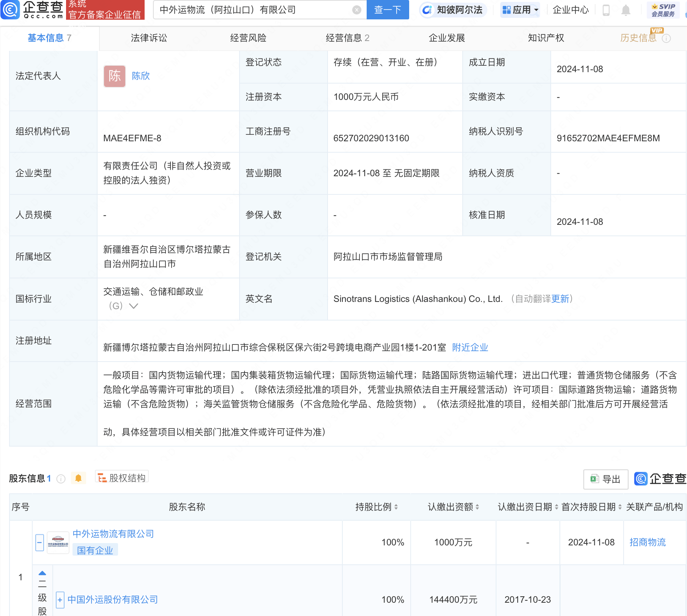Image resolution: width=687 pixels, height=616 pixels.
Task: Switch to 基本信息 tab
Action: click(x=49, y=38)
